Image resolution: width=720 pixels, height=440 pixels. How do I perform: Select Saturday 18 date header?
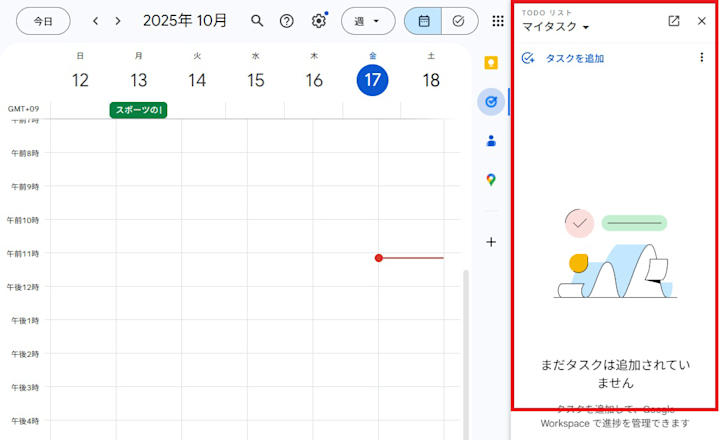pyautogui.click(x=431, y=80)
